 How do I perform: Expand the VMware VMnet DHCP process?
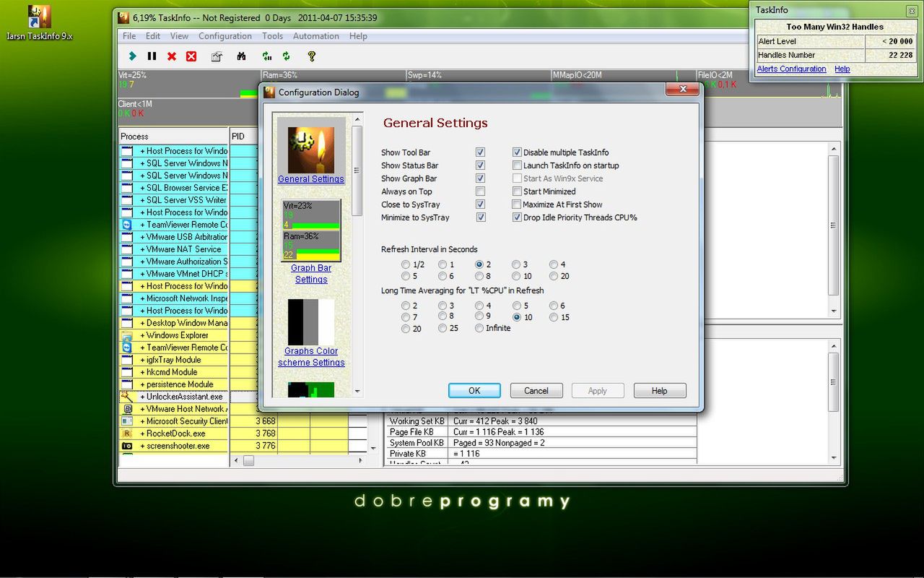tap(143, 274)
